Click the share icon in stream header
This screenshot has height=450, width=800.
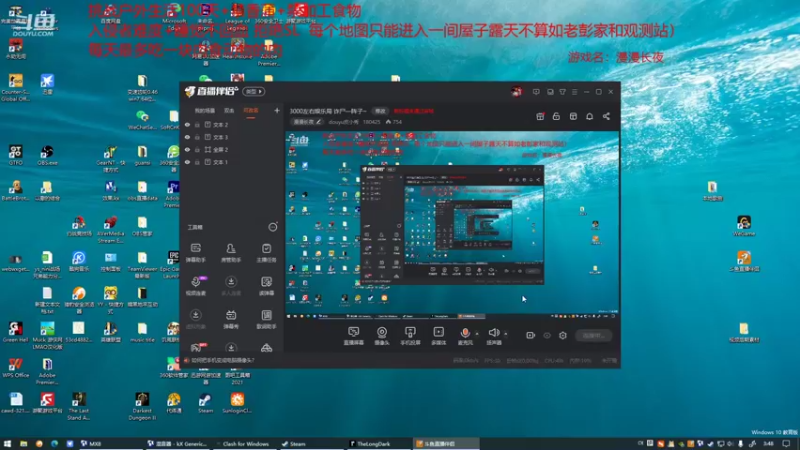click(606, 116)
